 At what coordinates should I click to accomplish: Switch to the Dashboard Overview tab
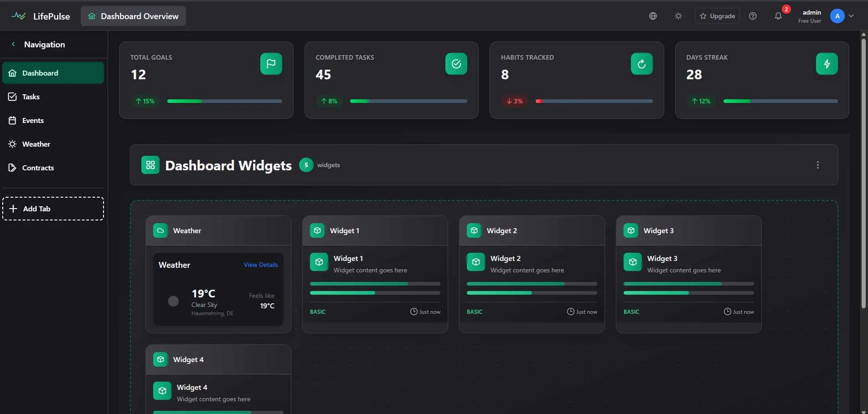point(133,16)
